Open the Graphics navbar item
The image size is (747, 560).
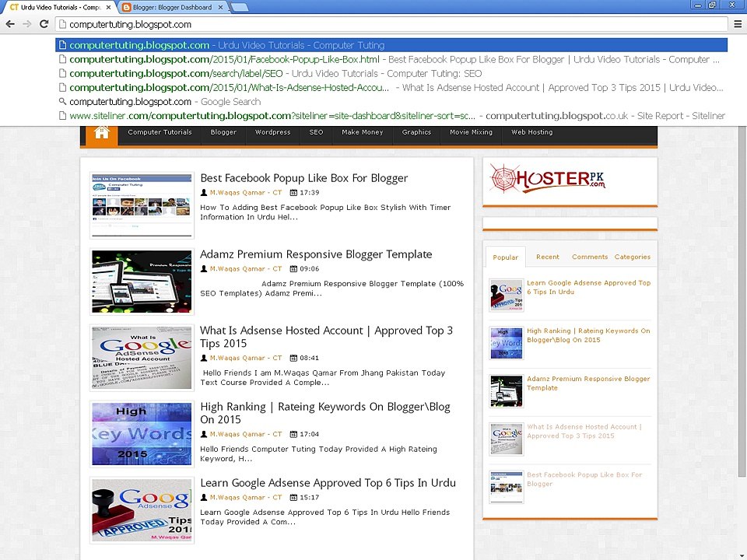[416, 132]
